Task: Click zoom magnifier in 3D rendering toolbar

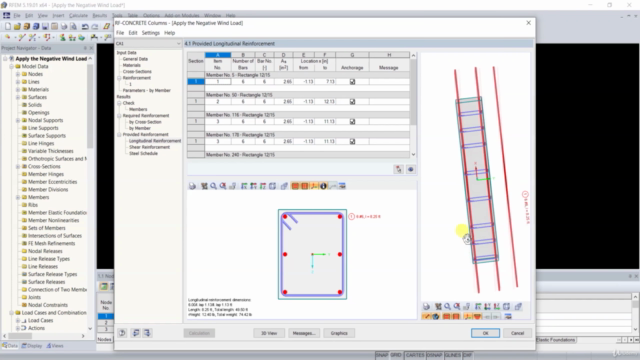Action: 447,307
